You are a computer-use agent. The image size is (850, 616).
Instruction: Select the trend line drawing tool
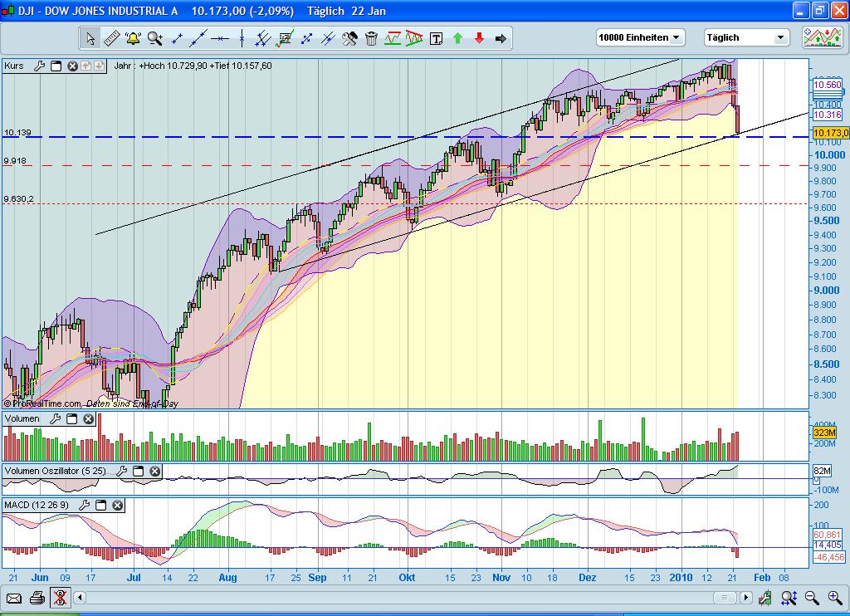click(198, 38)
